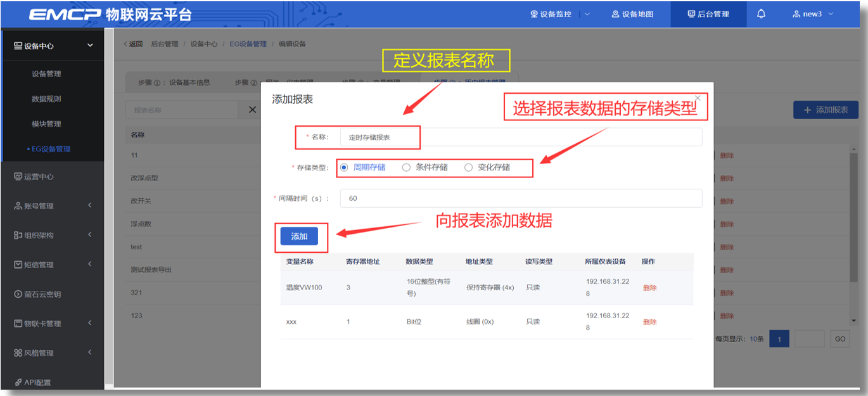The width and height of the screenshot is (868, 396).
Task: Open 设备管理 in the sidebar
Action: tap(46, 73)
